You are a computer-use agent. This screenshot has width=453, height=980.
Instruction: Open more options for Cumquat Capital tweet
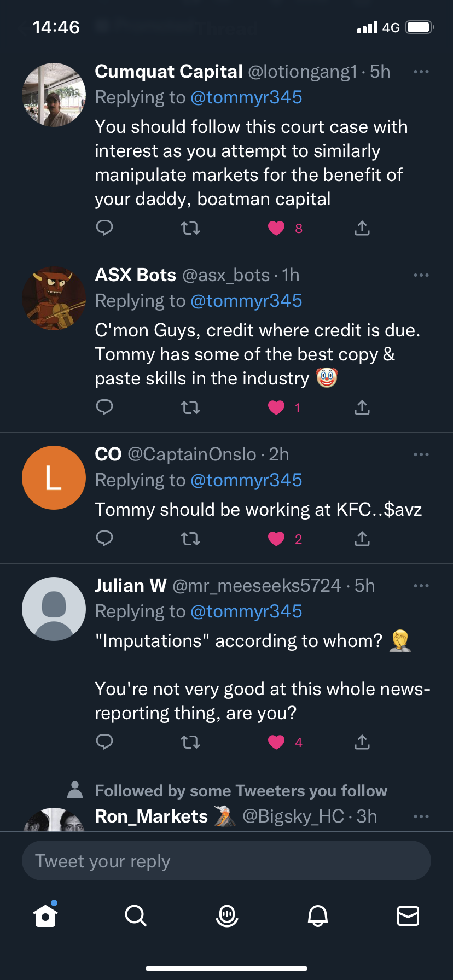pos(421,72)
